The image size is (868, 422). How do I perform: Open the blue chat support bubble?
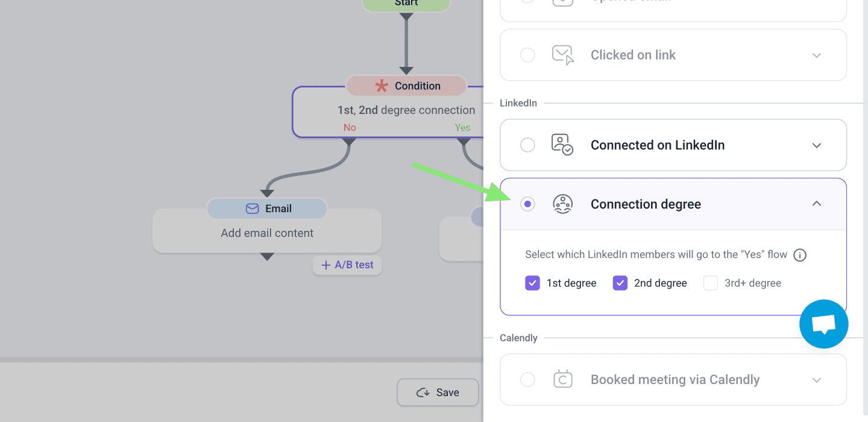[823, 324]
